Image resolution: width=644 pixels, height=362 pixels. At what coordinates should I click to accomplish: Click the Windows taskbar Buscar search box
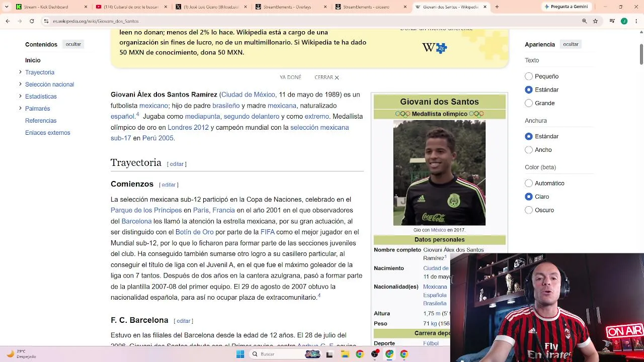[284, 354]
